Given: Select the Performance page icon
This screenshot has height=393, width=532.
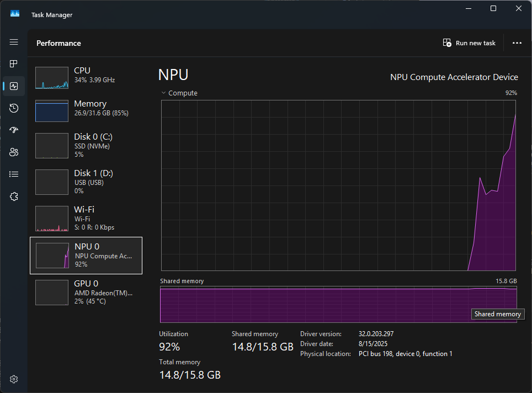Looking at the screenshot, I should point(14,86).
